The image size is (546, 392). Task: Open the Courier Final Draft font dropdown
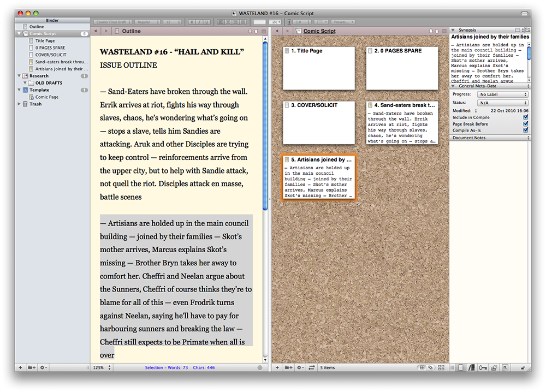[x=114, y=22]
